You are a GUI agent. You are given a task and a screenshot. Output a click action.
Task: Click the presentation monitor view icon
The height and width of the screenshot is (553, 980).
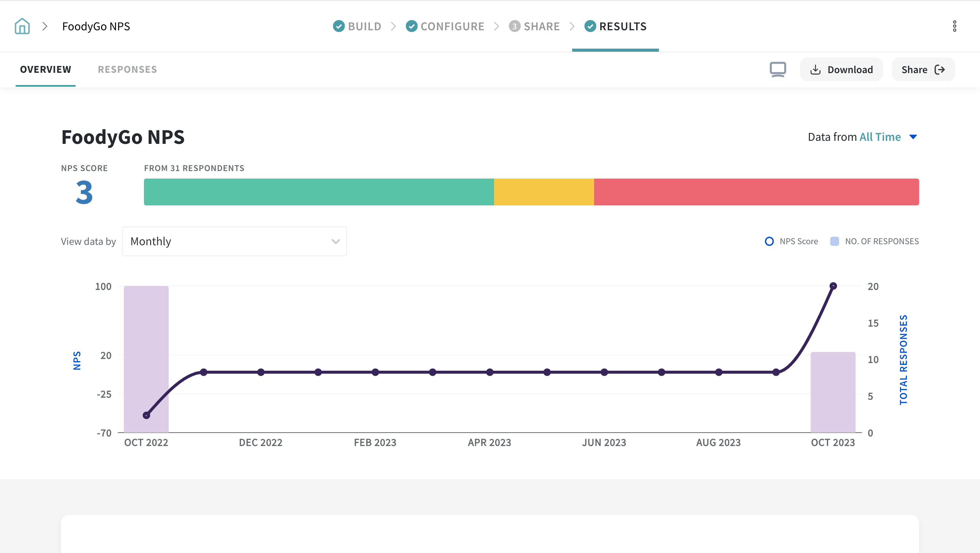click(778, 70)
